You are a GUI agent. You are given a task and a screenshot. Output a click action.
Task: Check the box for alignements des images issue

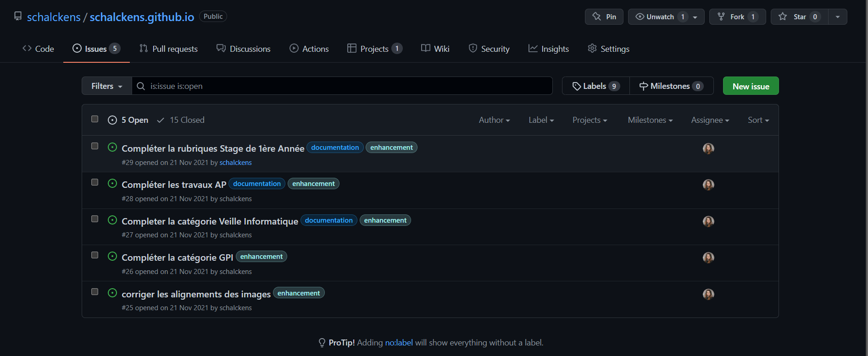point(95,292)
